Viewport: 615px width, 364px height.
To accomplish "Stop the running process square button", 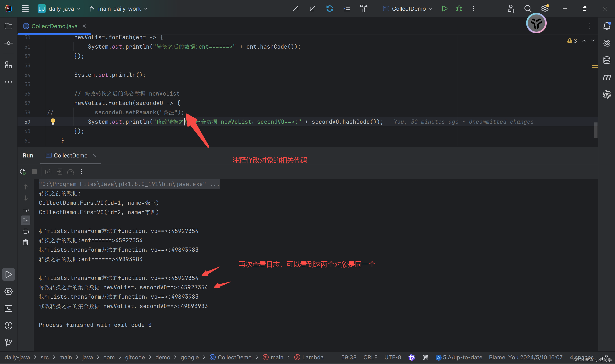I will point(34,172).
